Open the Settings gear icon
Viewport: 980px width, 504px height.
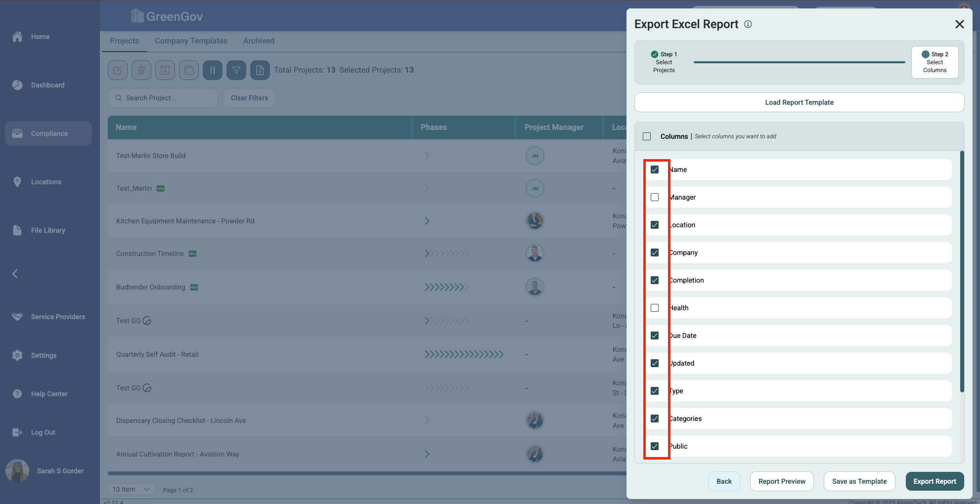point(17,355)
